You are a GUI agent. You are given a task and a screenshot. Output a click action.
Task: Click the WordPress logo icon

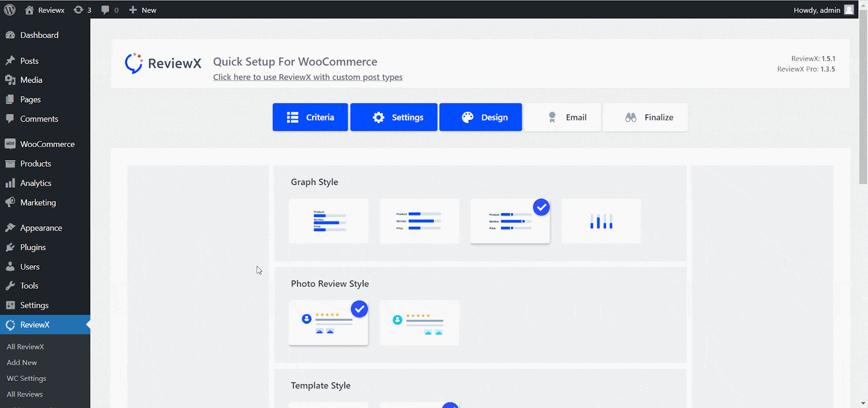click(10, 10)
